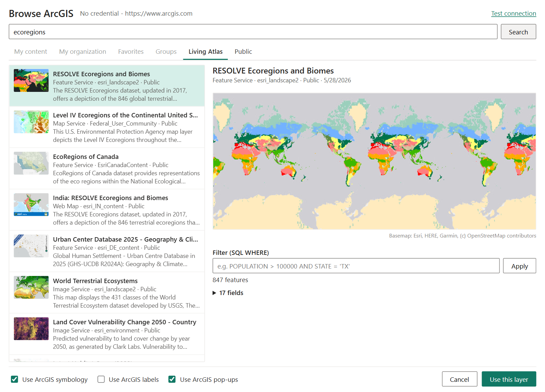Toggle Use ArcGIS symbology checkbox
This screenshot has height=392, width=545.
14,379
